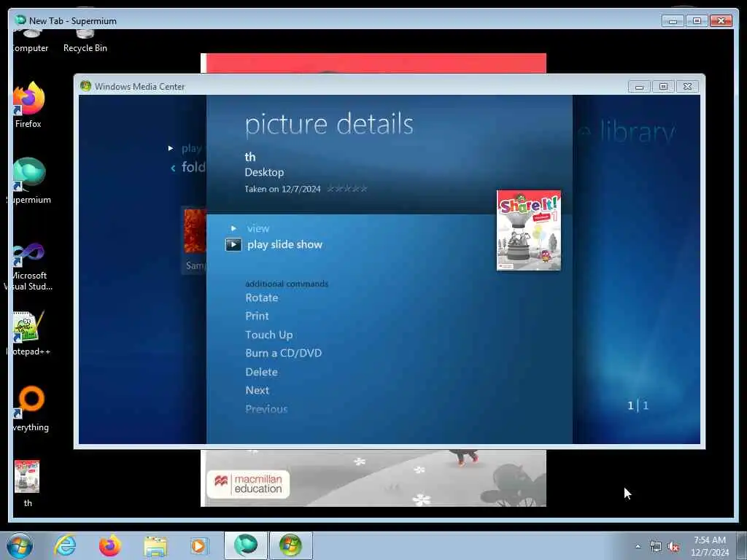Select the th image file on desktop
The image size is (747, 560).
tap(27, 483)
